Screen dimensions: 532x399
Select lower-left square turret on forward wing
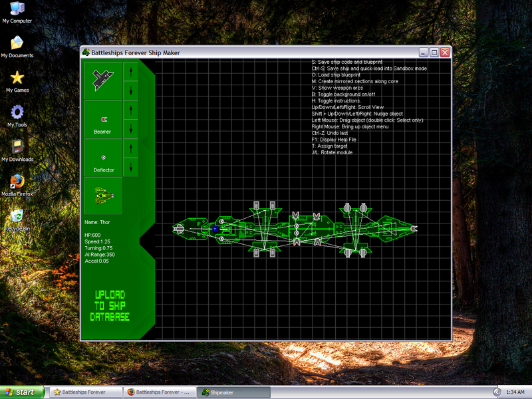[257, 253]
